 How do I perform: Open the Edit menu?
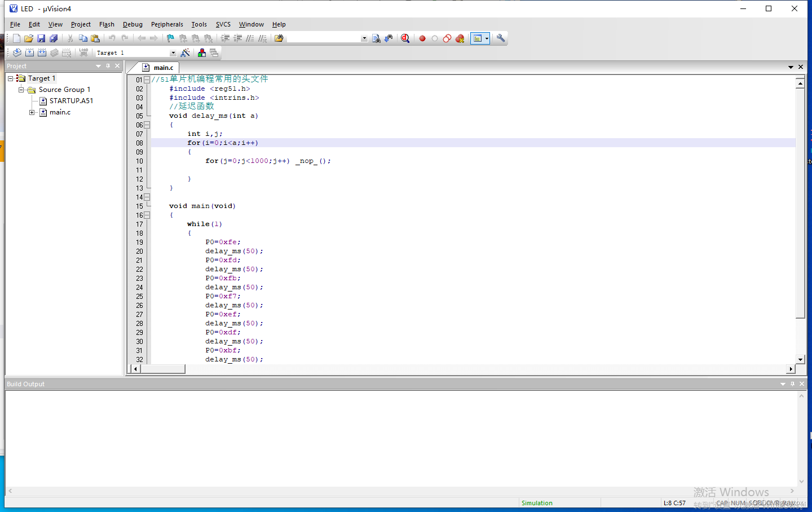(x=34, y=24)
